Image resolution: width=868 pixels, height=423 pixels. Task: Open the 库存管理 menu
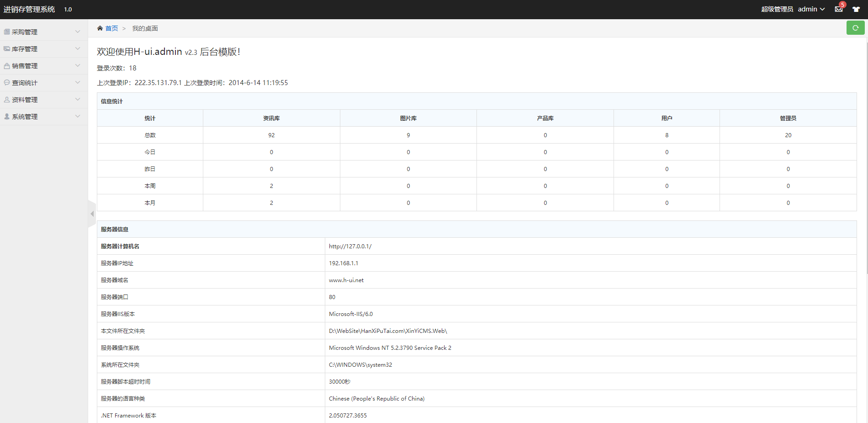point(44,49)
